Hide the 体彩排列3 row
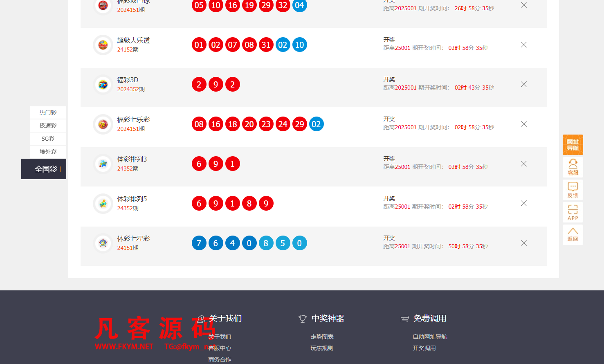Viewport: 604px width, 364px height. (523, 164)
